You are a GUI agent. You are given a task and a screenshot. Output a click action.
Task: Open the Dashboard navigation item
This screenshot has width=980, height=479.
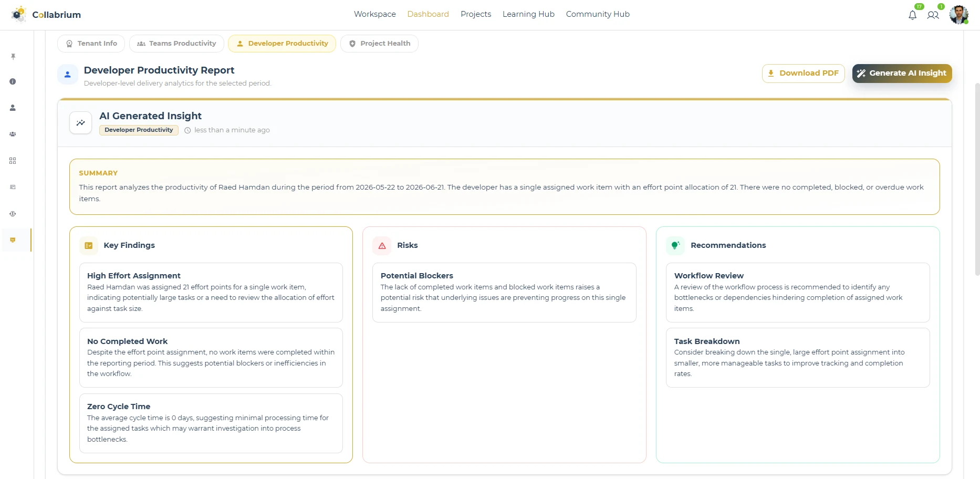coord(428,14)
